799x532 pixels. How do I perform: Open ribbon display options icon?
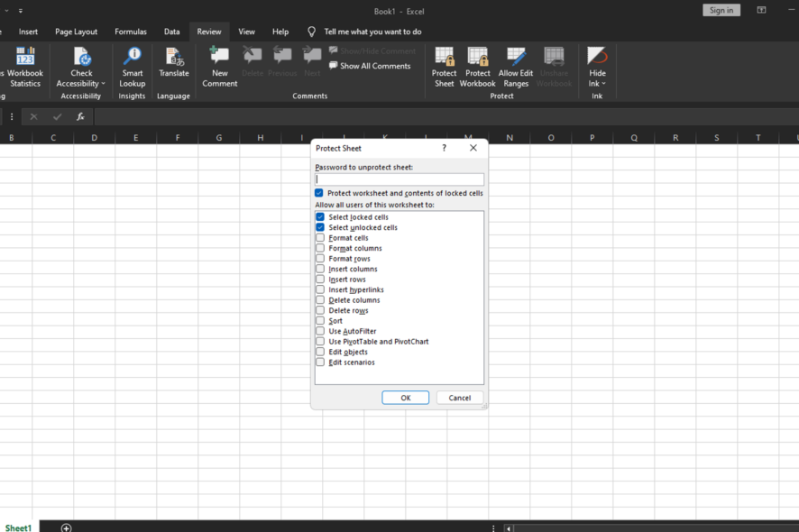tap(761, 10)
